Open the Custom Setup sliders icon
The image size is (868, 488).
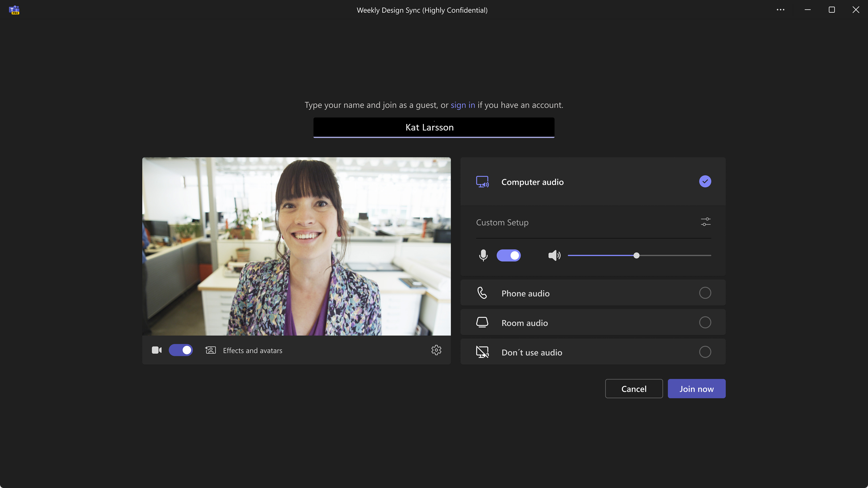click(x=706, y=222)
